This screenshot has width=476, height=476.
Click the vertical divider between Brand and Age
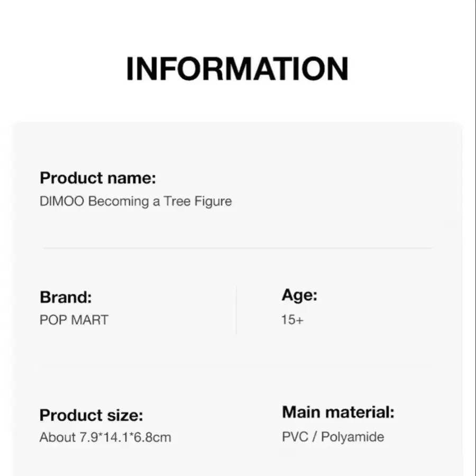[236, 310]
